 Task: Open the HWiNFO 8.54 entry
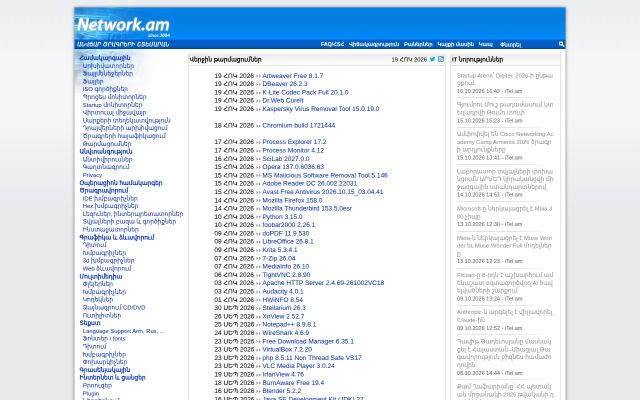[x=282, y=299]
